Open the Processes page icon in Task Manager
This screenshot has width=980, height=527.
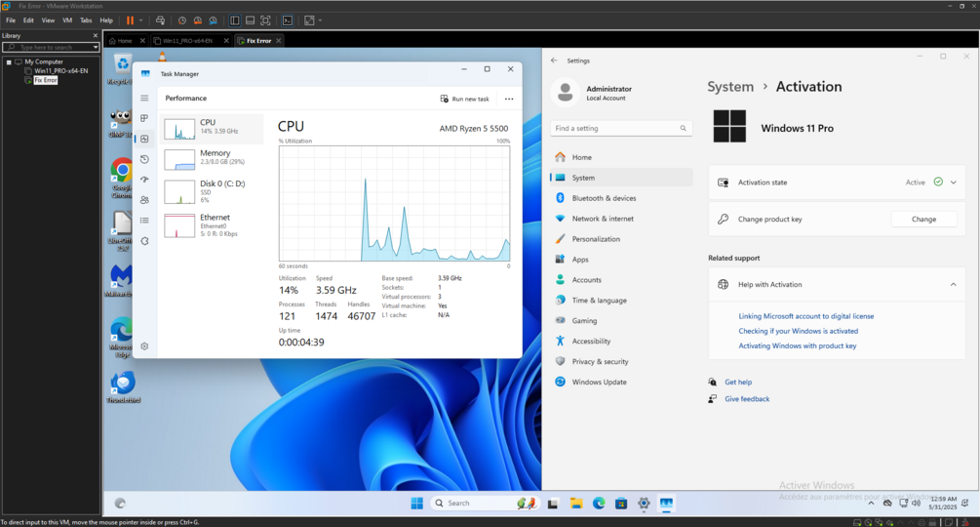pos(144,118)
